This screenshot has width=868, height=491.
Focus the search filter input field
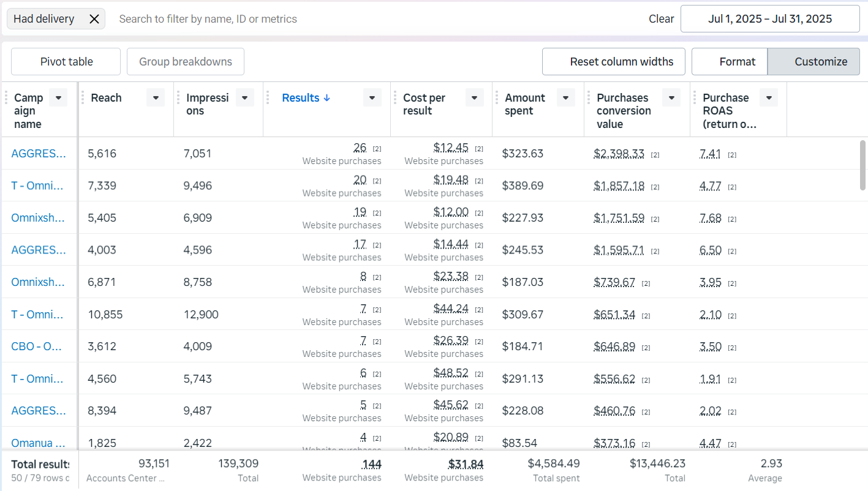[368, 19]
